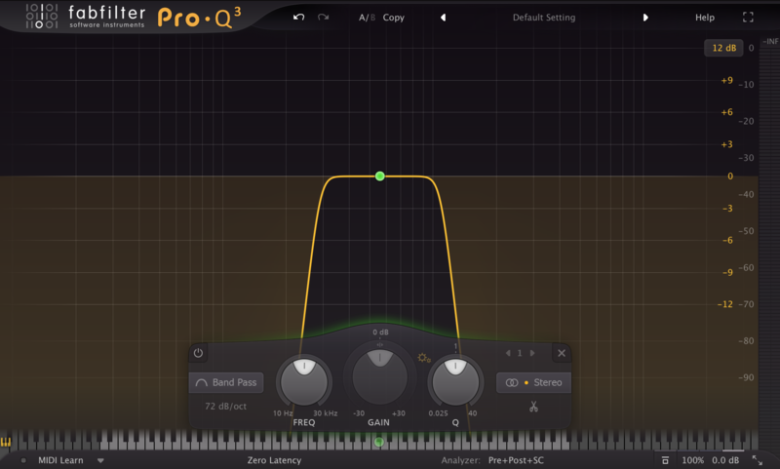Click the -12 gain scale label

725,304
